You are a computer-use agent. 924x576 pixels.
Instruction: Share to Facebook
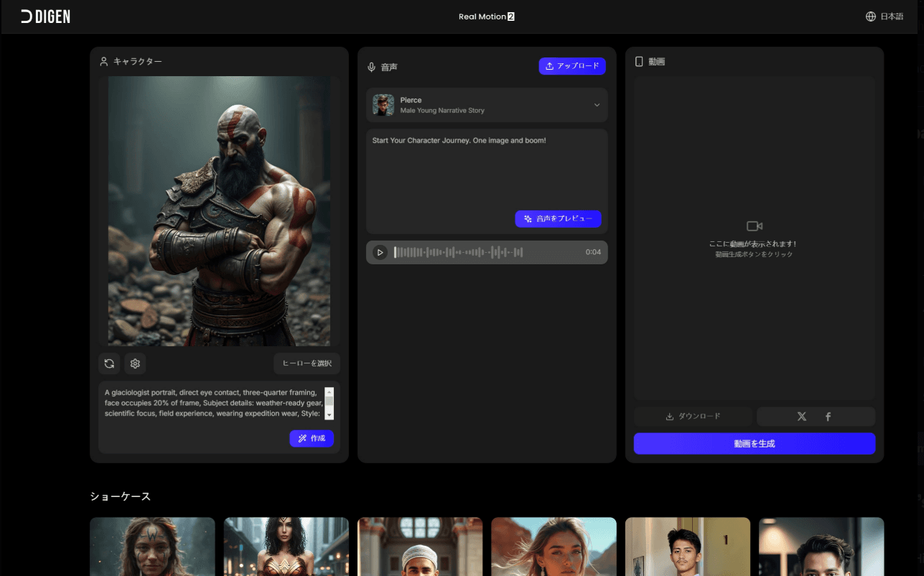(828, 417)
